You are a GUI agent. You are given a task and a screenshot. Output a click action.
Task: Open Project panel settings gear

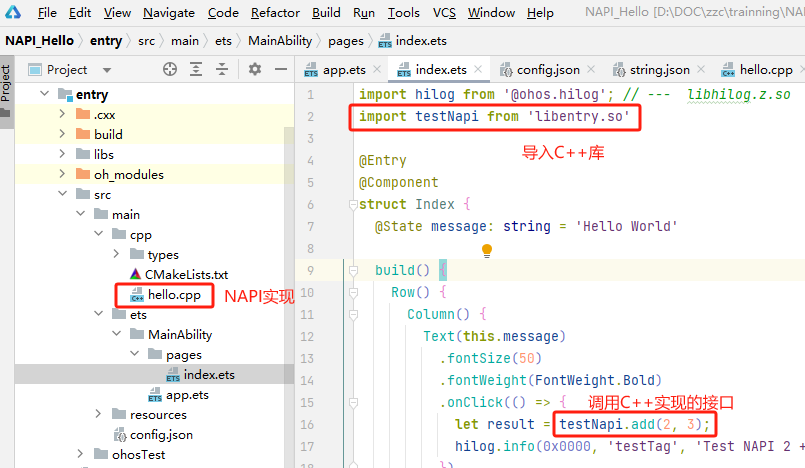pos(255,69)
